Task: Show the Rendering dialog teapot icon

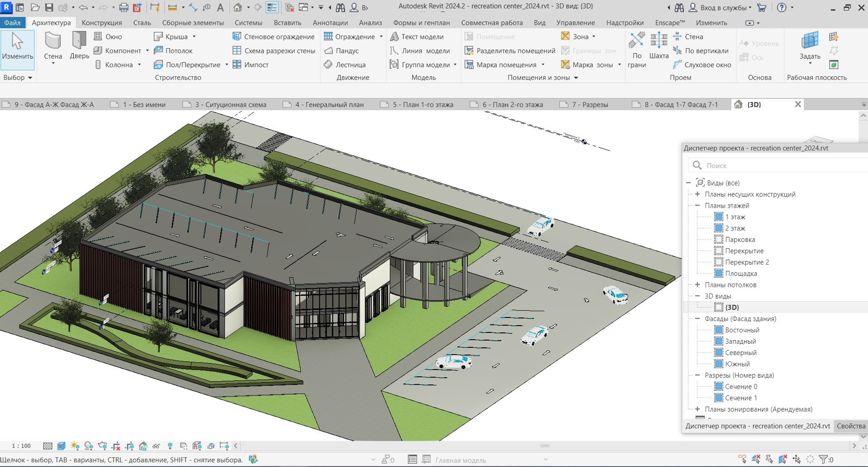Action: [103, 446]
